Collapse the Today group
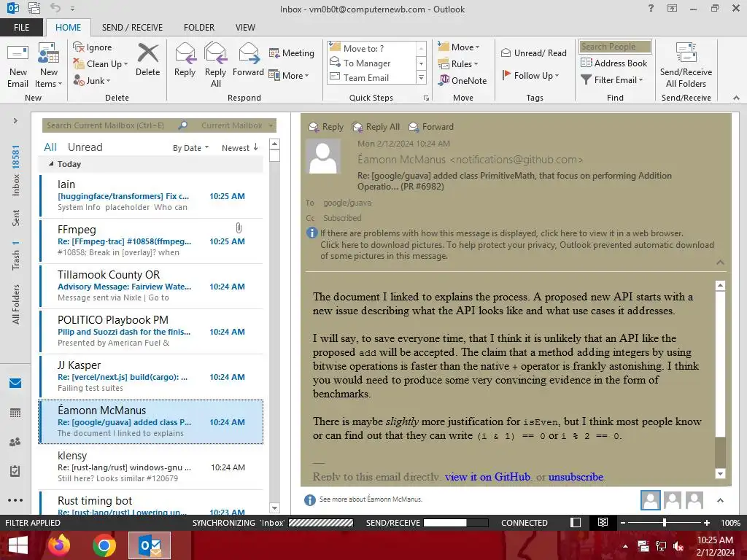Image resolution: width=747 pixels, height=560 pixels. (51, 164)
